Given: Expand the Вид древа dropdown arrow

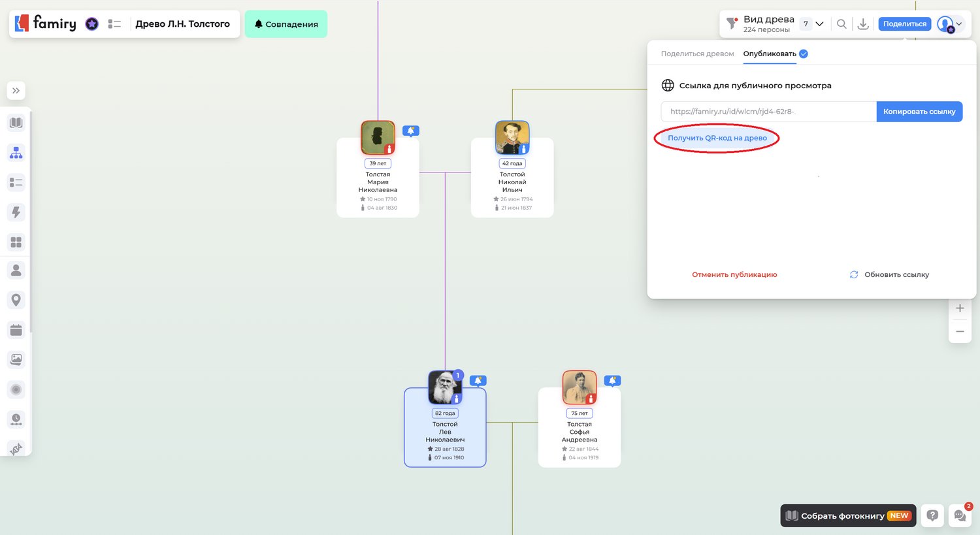Looking at the screenshot, I should point(819,24).
